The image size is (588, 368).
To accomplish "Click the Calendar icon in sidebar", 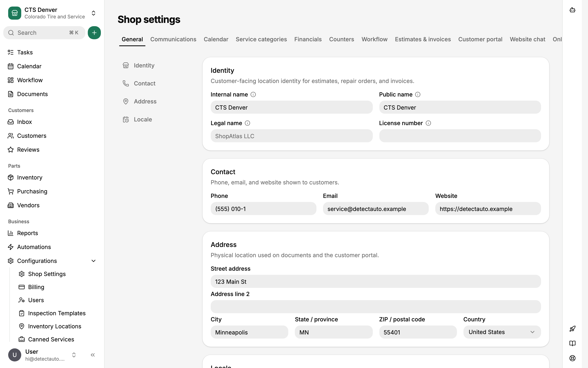I will tap(11, 66).
